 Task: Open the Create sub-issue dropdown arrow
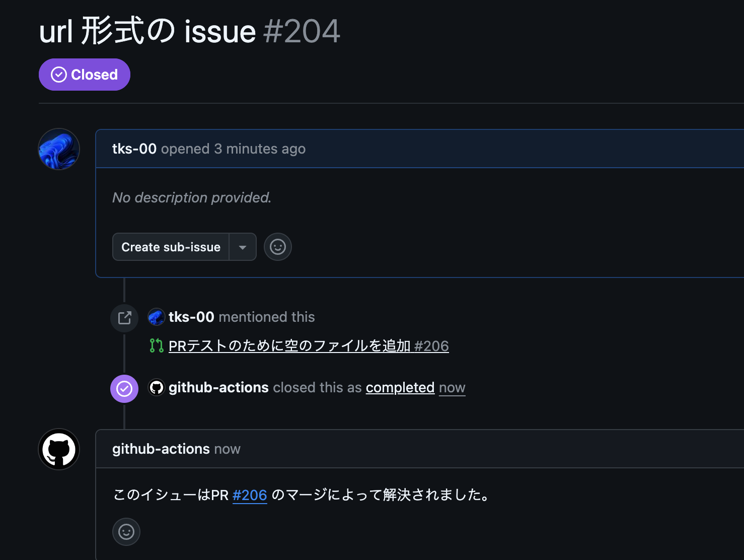coord(243,247)
